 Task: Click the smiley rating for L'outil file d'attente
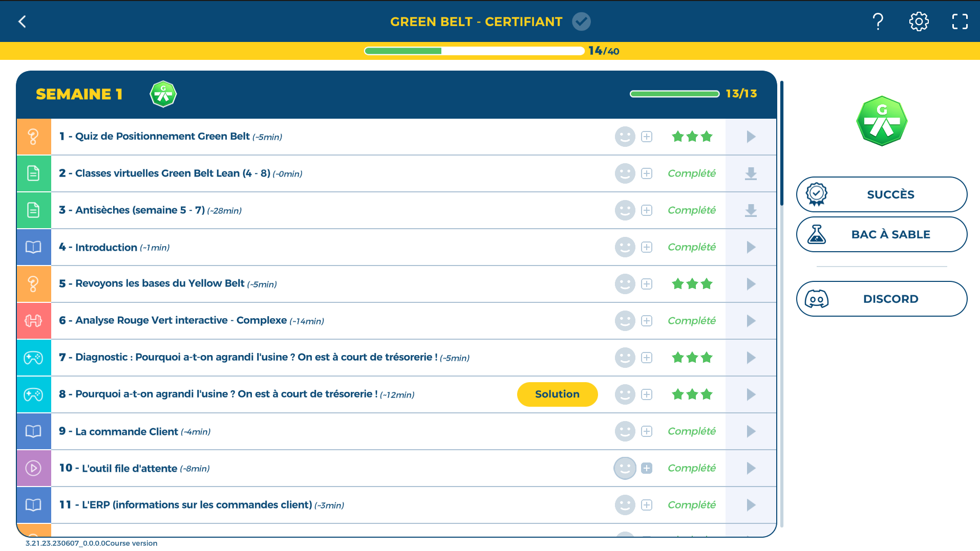(625, 468)
